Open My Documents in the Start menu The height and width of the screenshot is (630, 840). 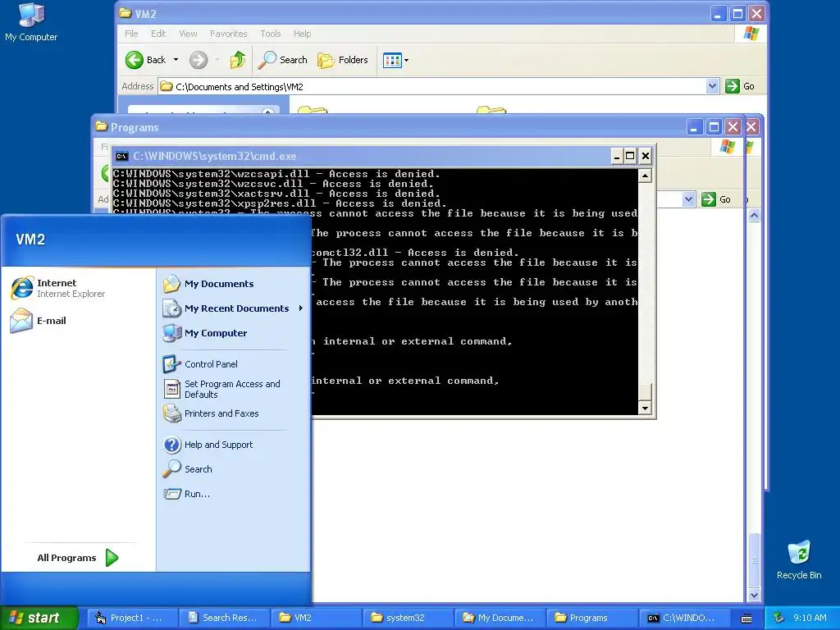(208, 284)
